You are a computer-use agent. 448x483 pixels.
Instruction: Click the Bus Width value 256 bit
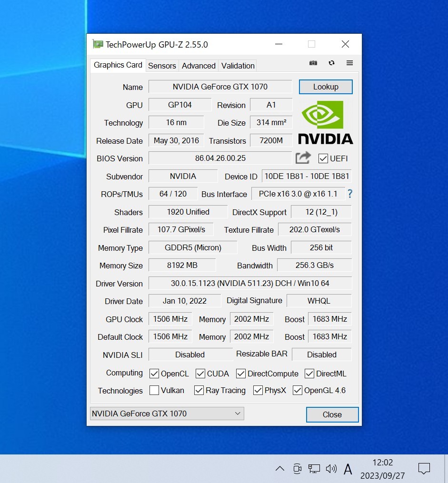(x=321, y=247)
